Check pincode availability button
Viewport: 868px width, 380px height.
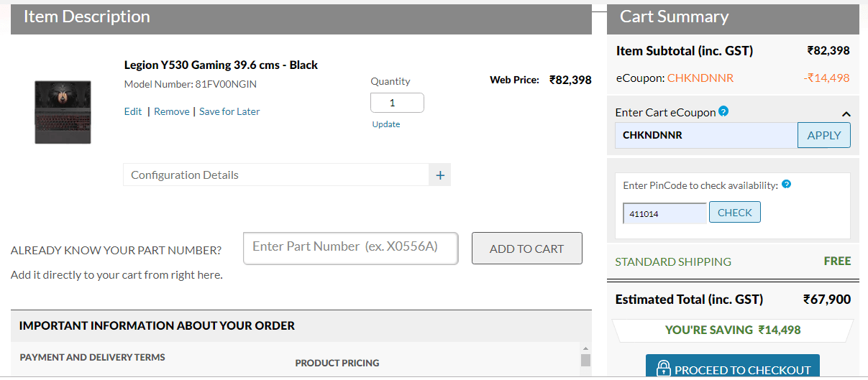734,212
